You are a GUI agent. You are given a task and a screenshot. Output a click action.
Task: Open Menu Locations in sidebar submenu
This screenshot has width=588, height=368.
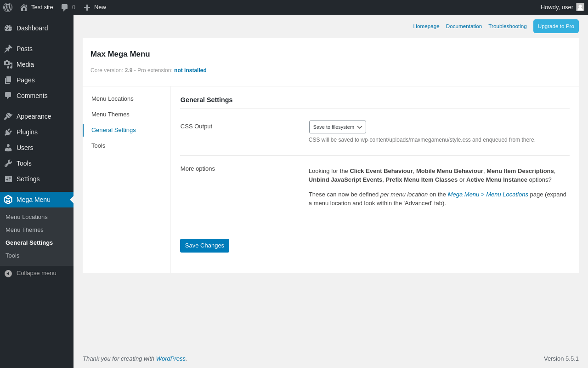27,217
